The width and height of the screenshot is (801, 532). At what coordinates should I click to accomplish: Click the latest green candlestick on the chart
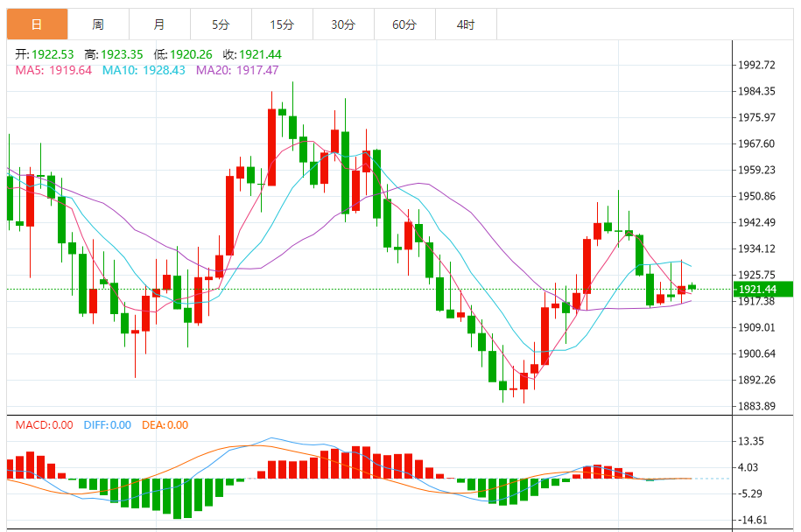pos(692,287)
